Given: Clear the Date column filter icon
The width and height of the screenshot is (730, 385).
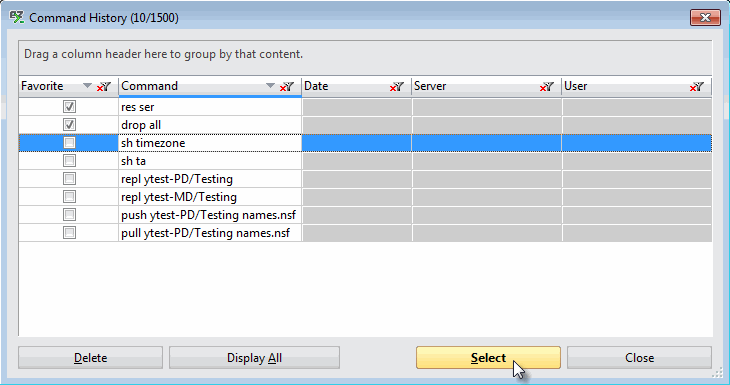Looking at the screenshot, I should 397,87.
